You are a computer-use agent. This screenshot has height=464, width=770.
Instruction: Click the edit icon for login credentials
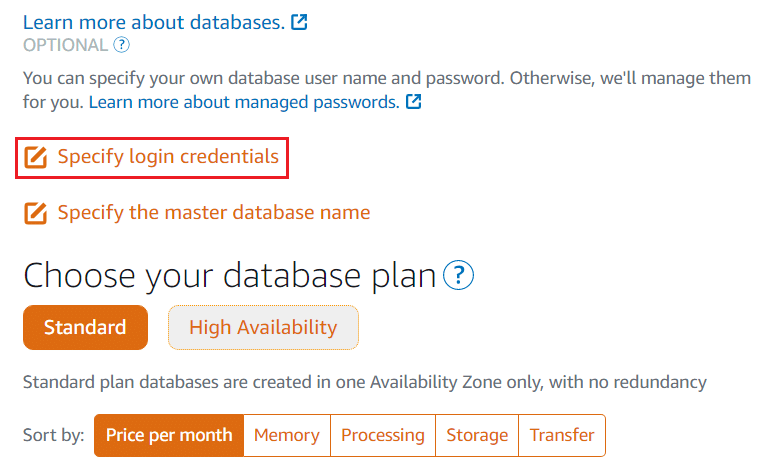pyautogui.click(x=35, y=158)
